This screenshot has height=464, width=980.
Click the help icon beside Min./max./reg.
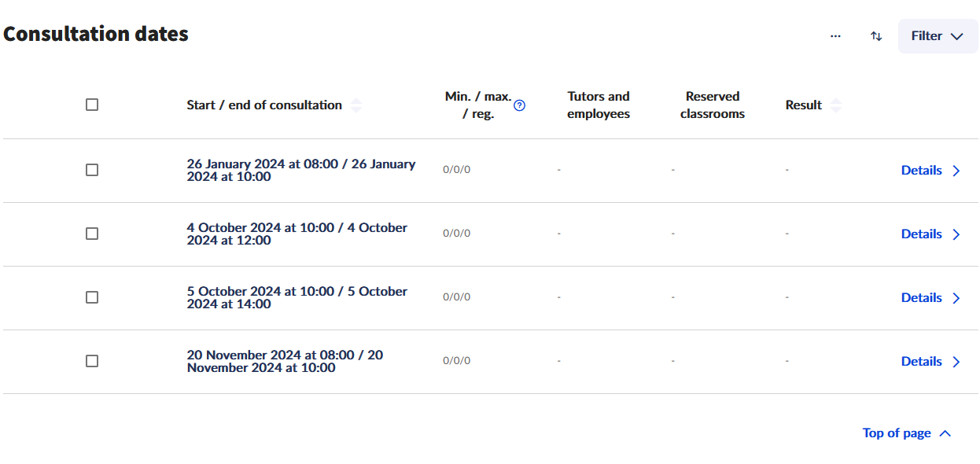519,105
